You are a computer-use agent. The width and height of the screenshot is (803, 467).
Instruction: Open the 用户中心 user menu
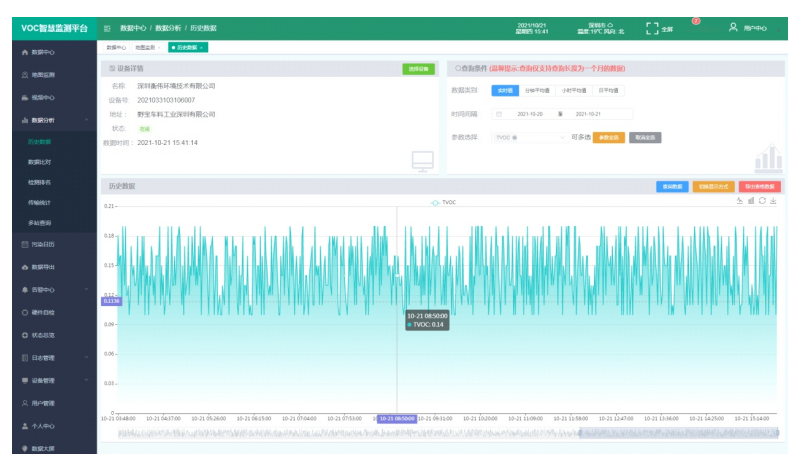coord(748,28)
